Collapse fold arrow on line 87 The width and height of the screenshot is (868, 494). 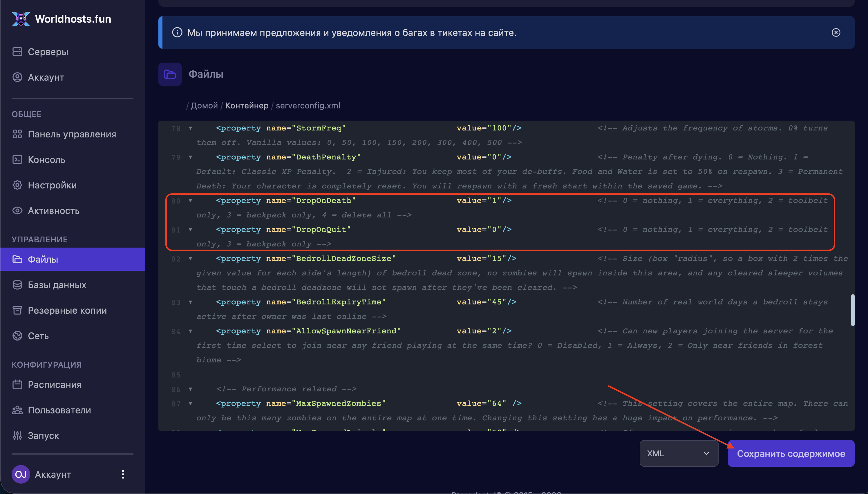[190, 404]
